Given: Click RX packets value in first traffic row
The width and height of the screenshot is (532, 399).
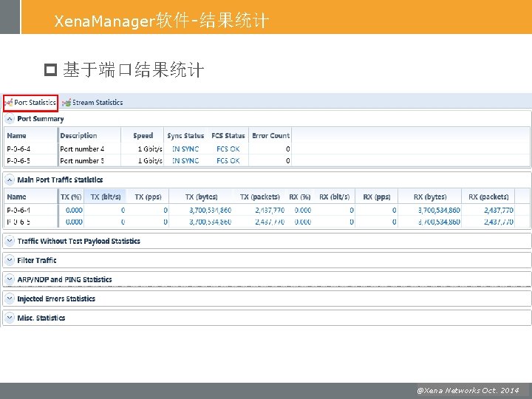Looking at the screenshot, I should (499, 210).
